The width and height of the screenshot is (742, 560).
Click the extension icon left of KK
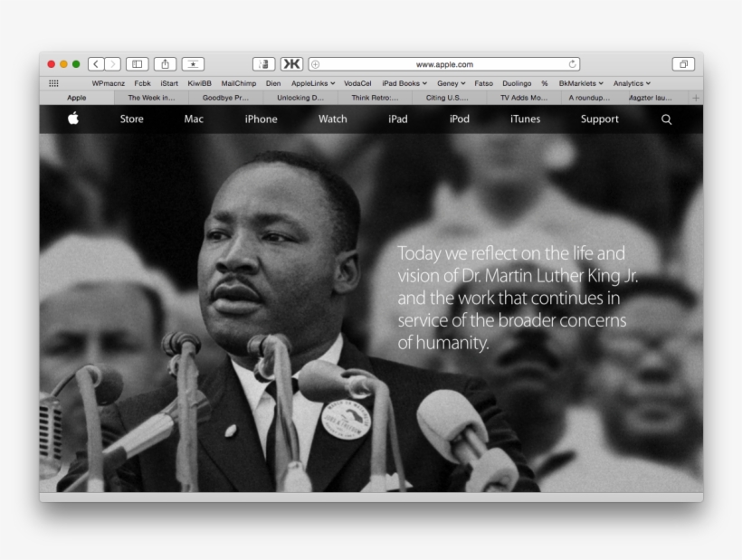pos(262,63)
